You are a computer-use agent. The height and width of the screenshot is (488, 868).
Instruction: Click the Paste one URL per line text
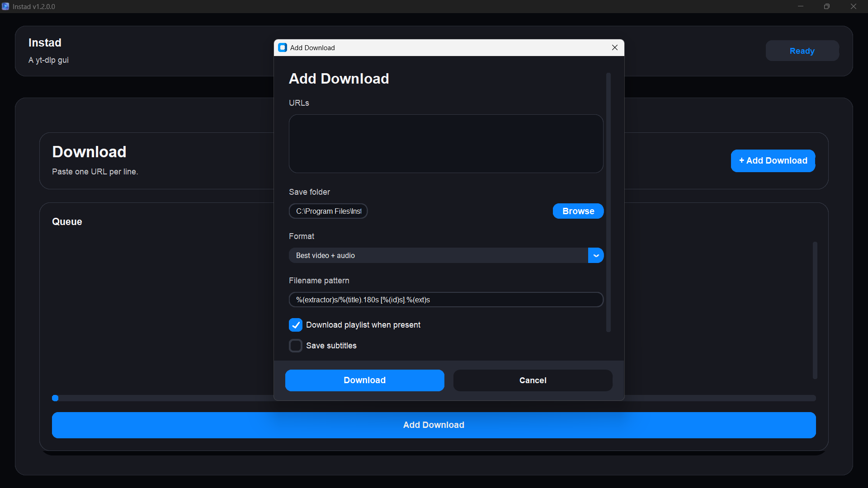[x=95, y=172]
